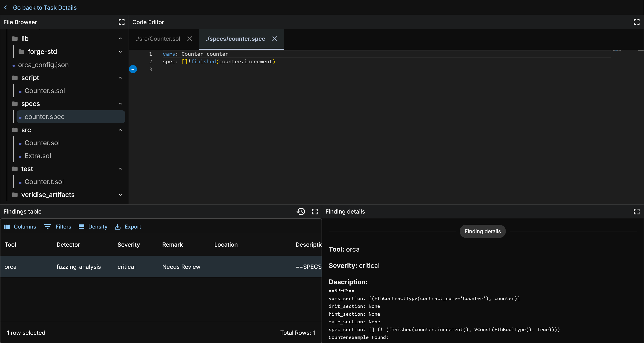This screenshot has width=644, height=343.
Task: Sort by the Severity column header
Action: [129, 244]
